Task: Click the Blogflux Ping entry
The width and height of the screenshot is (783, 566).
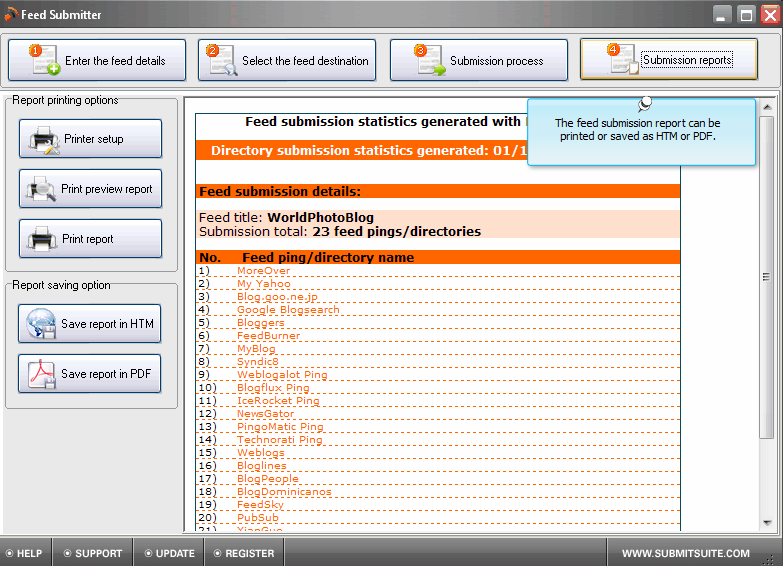Action: click(273, 387)
